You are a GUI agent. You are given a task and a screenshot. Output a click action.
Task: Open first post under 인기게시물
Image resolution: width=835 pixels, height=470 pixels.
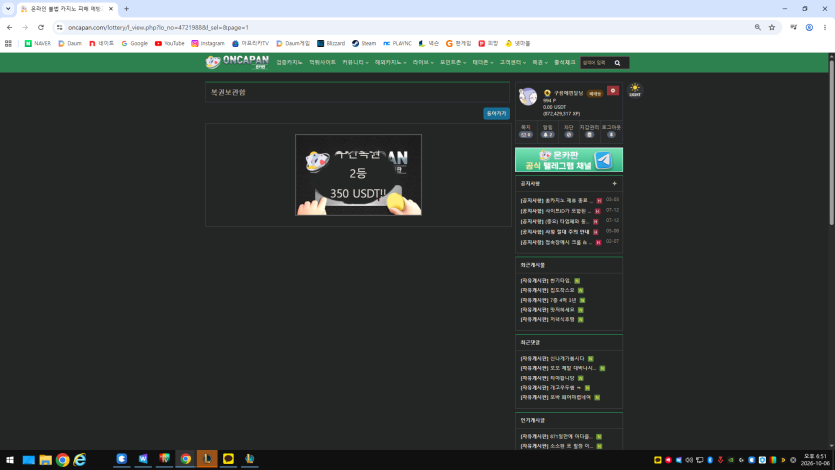click(556, 436)
